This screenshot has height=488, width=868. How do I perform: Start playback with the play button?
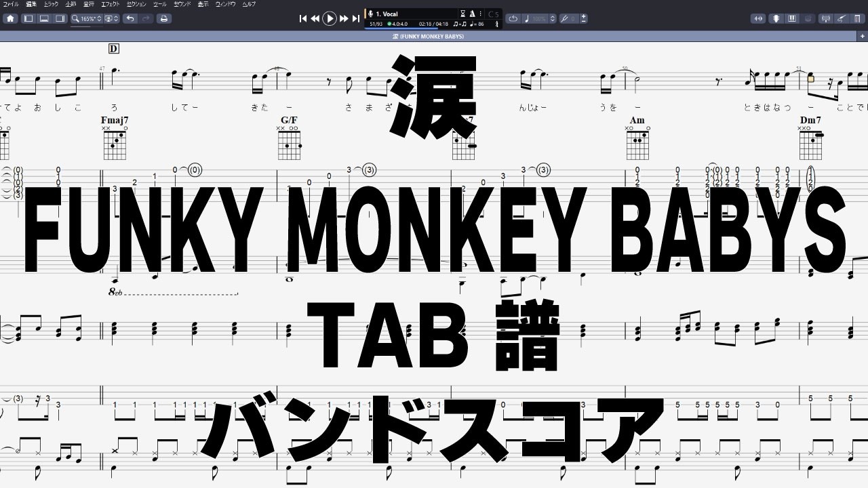[330, 18]
